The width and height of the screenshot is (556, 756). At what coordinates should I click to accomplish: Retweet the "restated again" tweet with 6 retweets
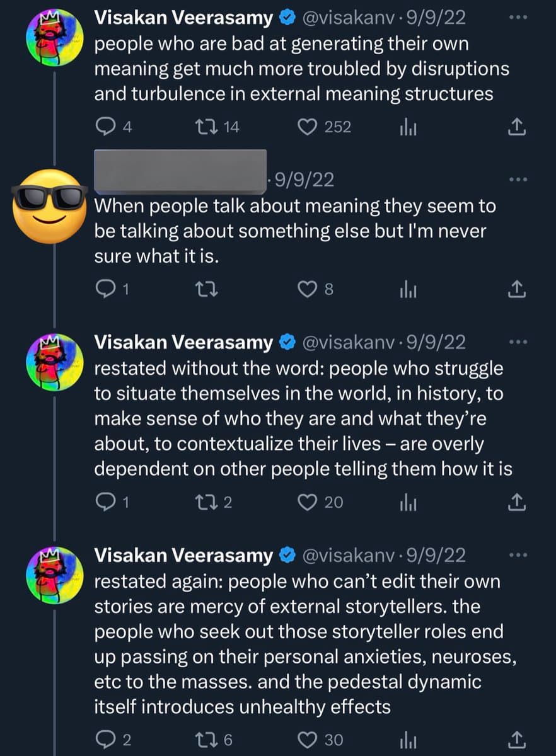[206, 740]
